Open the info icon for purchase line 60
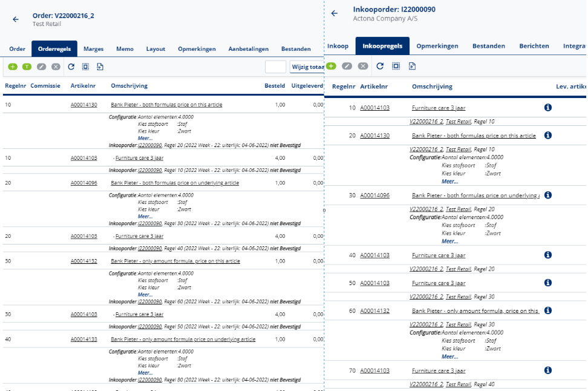The image size is (588, 391). tap(548, 310)
